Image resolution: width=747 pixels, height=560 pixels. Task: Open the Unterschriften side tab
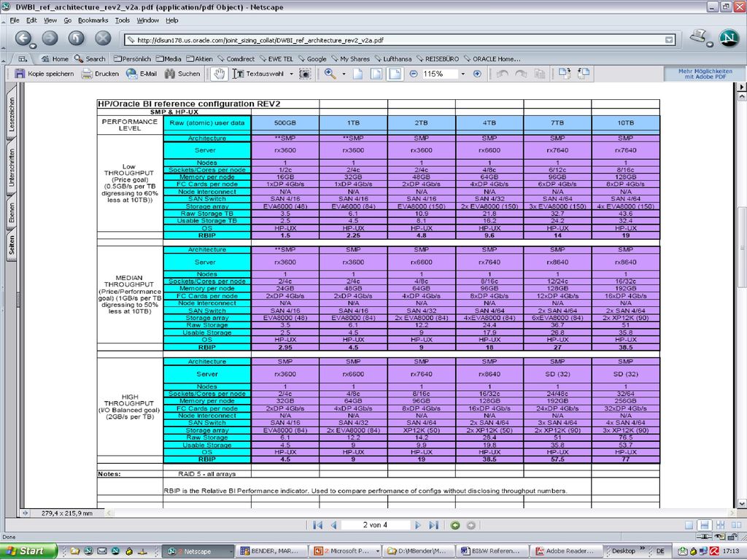click(12, 168)
